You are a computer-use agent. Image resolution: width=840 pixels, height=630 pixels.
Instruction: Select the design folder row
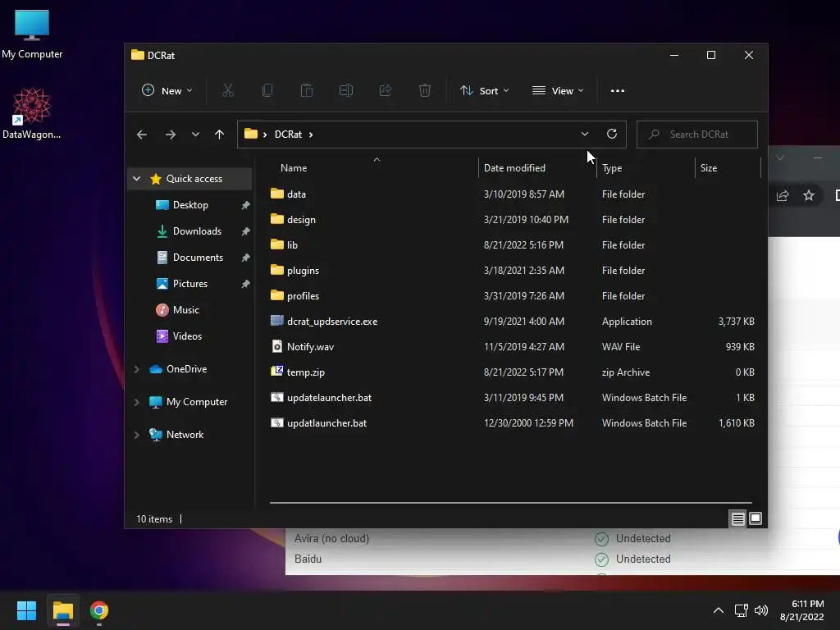coord(514,219)
